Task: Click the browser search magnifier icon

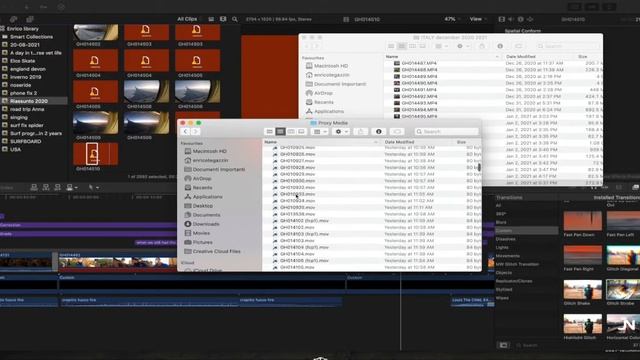Action: [235, 19]
